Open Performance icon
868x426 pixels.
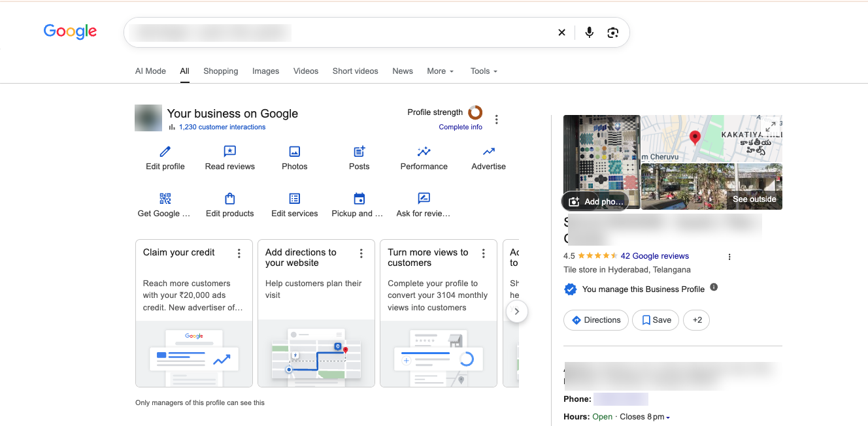pos(424,152)
